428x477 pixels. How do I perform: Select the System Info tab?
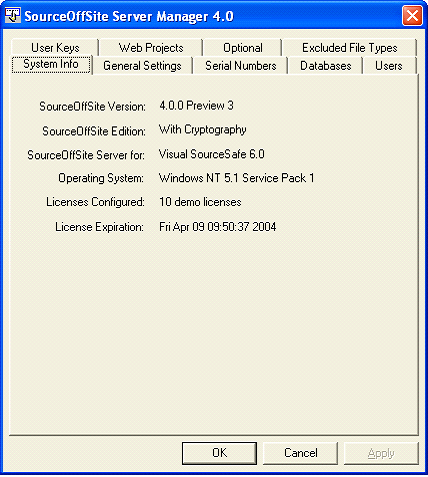pos(51,64)
